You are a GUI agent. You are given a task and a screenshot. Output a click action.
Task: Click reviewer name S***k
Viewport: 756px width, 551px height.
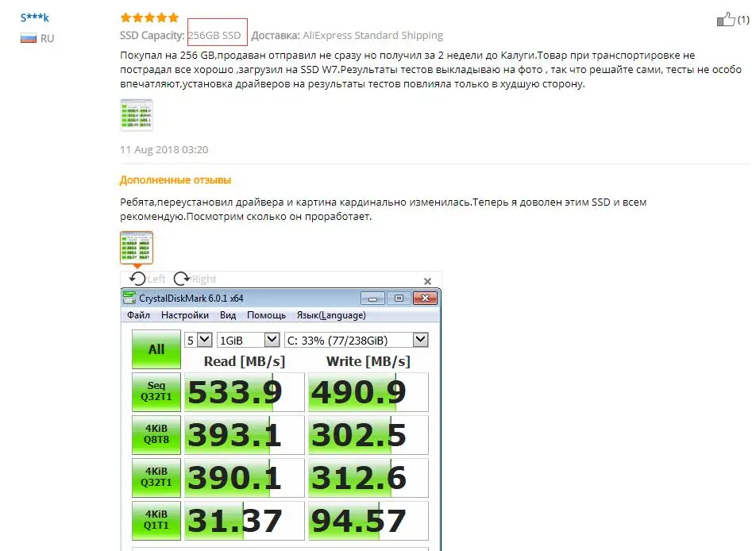pos(35,17)
